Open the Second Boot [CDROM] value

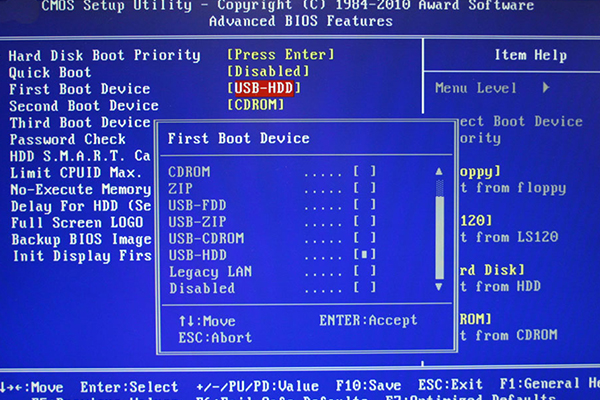[256, 104]
